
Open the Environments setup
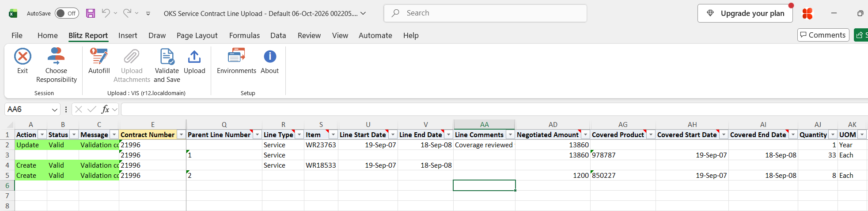point(236,61)
